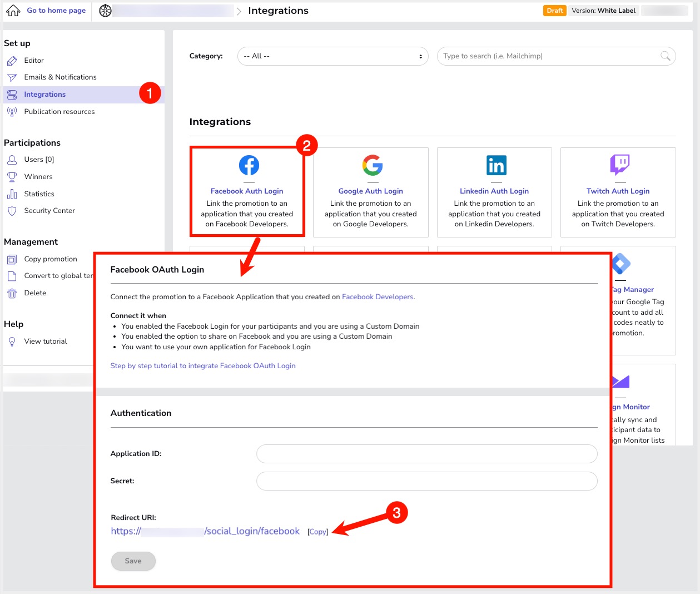The image size is (700, 594).
Task: Open View tutorial under Help
Action: click(x=46, y=341)
